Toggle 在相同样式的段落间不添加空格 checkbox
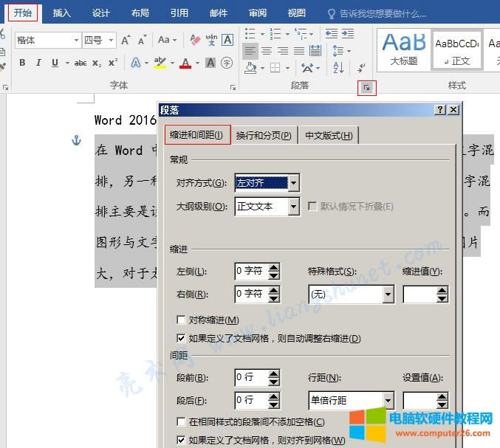 pyautogui.click(x=181, y=421)
